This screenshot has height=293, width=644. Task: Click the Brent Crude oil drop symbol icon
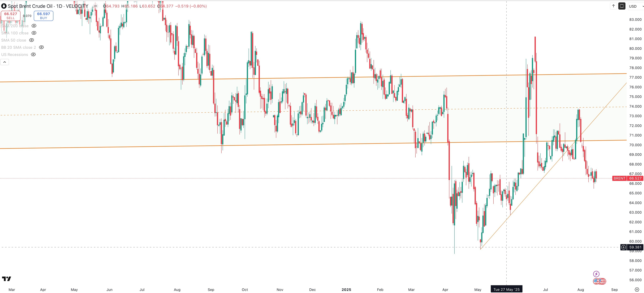tap(4, 6)
